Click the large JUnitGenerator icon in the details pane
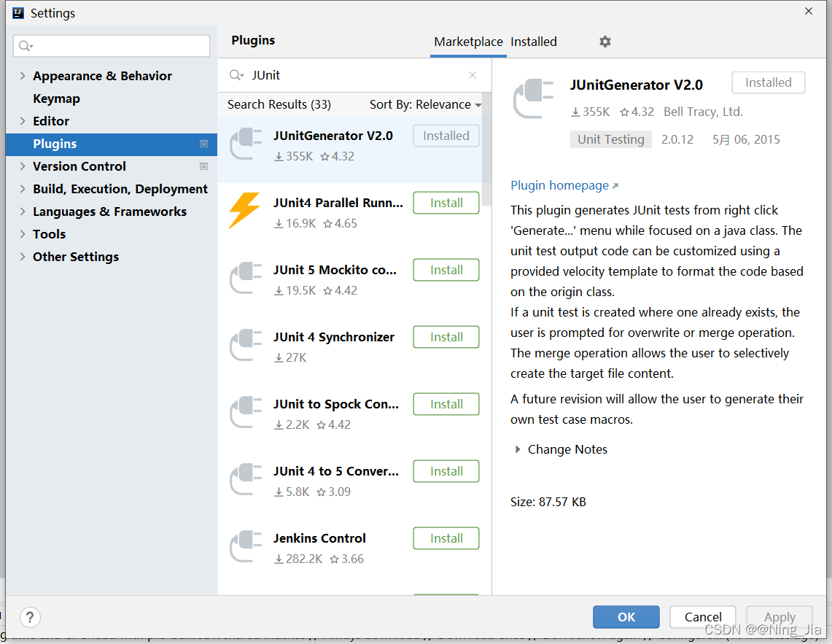832x644 pixels. pyautogui.click(x=533, y=98)
